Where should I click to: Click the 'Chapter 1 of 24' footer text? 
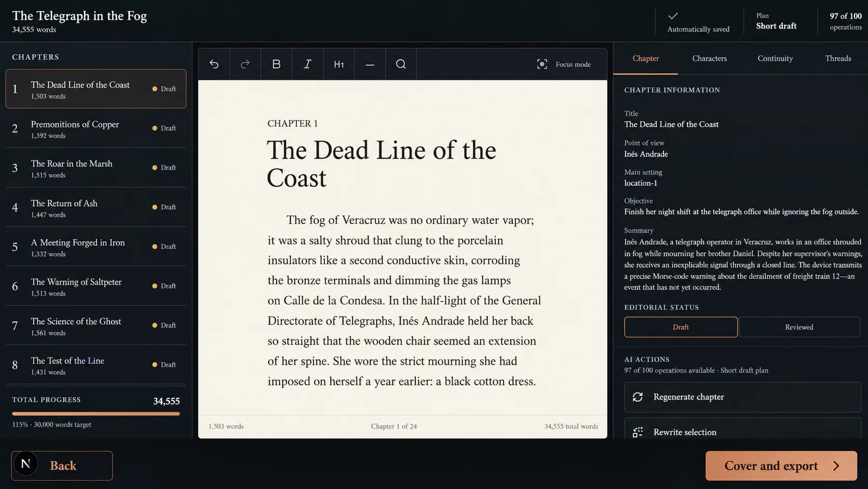pyautogui.click(x=394, y=426)
